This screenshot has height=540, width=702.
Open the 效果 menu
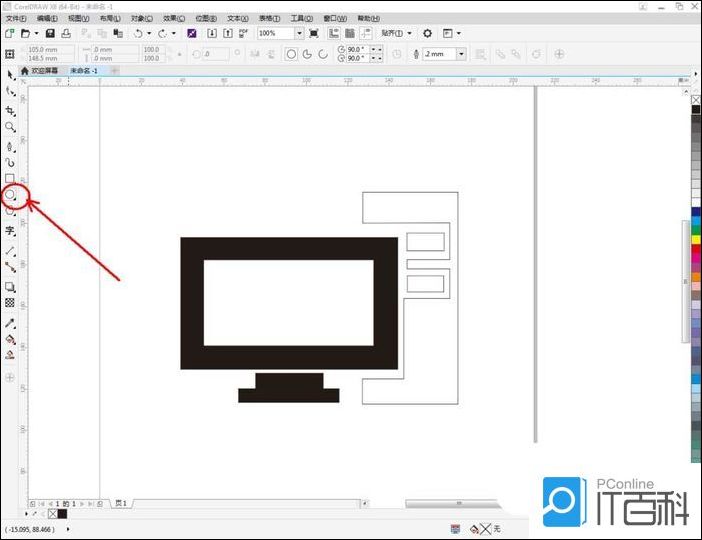coord(174,18)
